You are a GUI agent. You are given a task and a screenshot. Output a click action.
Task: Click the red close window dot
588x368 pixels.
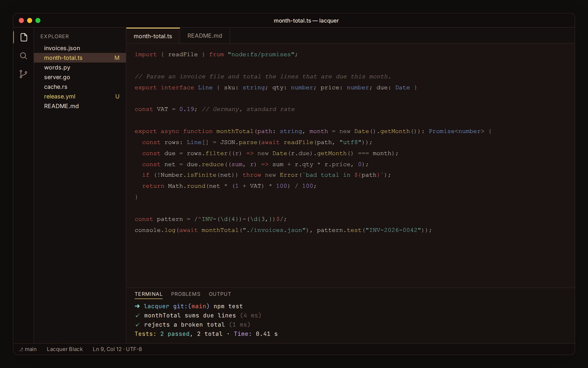[21, 20]
